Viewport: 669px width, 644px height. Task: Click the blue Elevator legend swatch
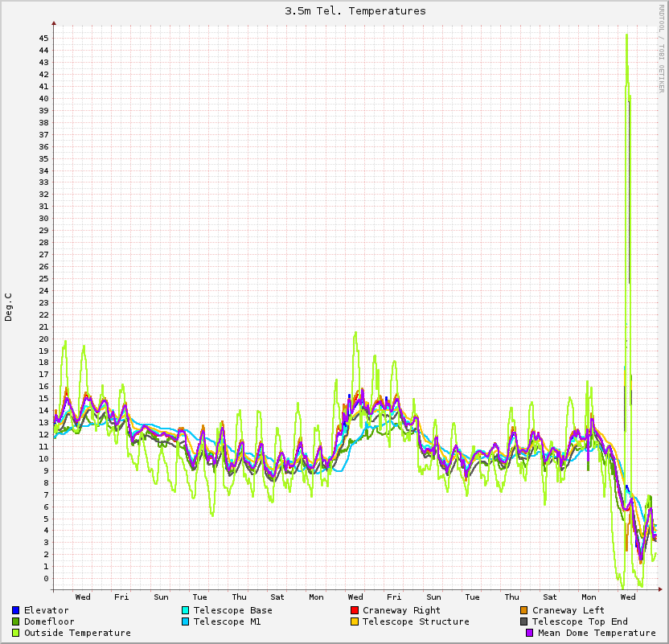16,610
